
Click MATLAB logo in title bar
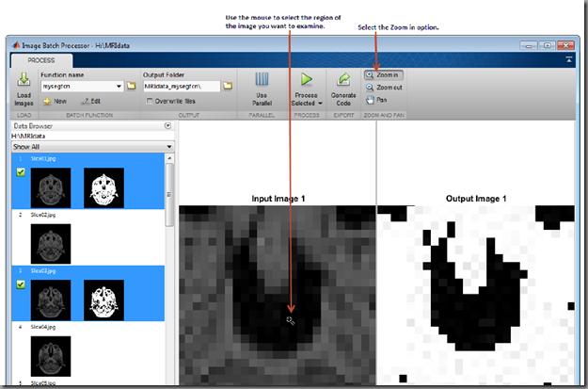[16, 45]
